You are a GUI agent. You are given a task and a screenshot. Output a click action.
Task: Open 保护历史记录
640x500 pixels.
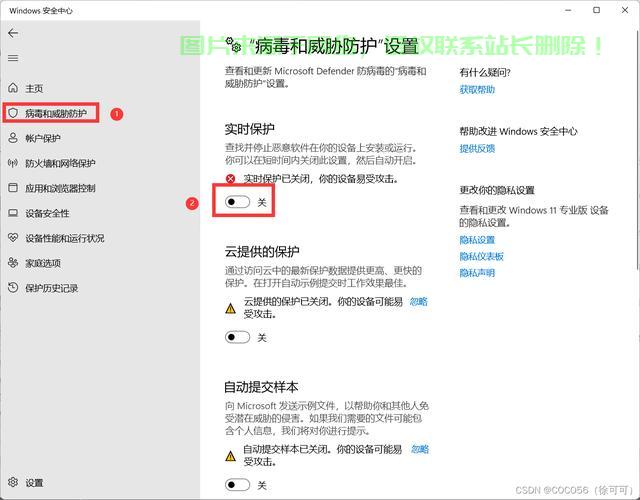click(x=51, y=288)
